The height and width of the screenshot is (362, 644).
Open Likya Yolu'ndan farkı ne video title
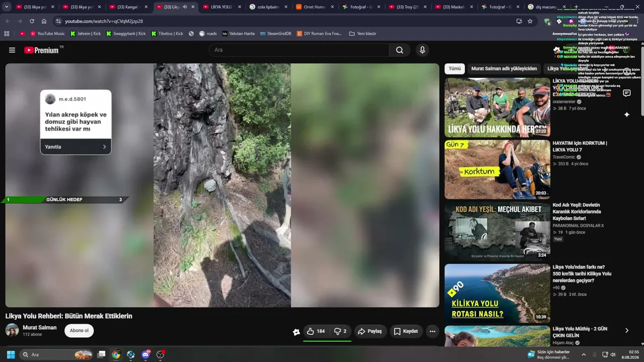click(582, 274)
